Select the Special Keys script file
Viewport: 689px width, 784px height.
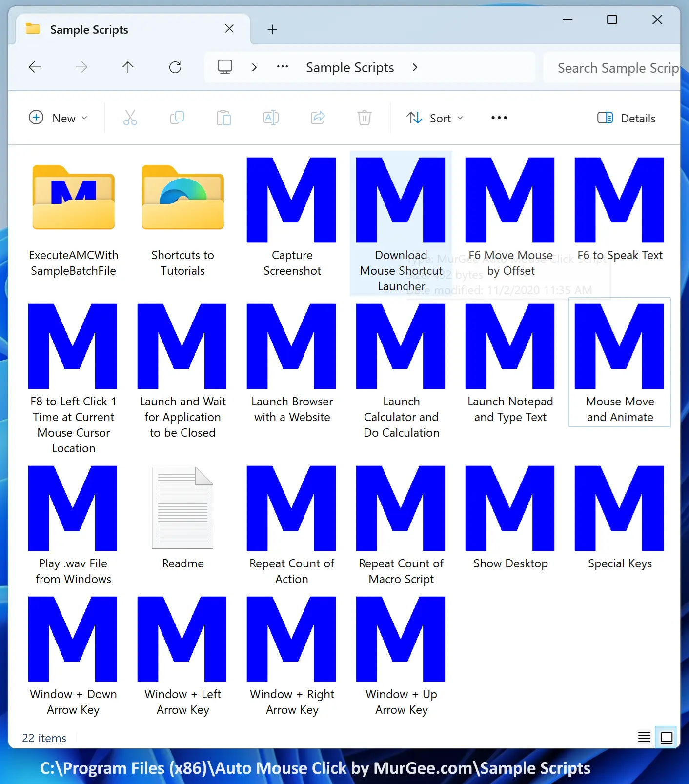click(619, 508)
